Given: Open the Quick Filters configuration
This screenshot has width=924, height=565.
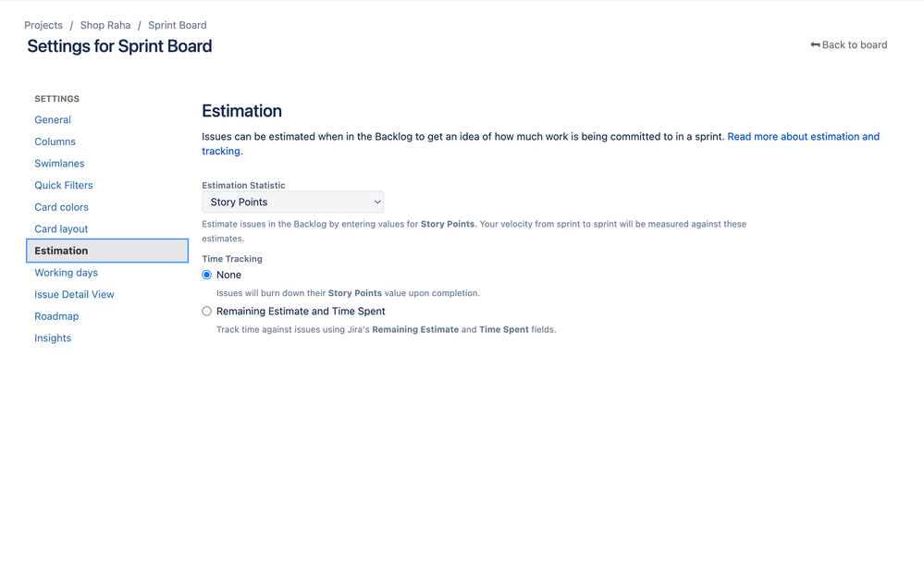Looking at the screenshot, I should 63,185.
